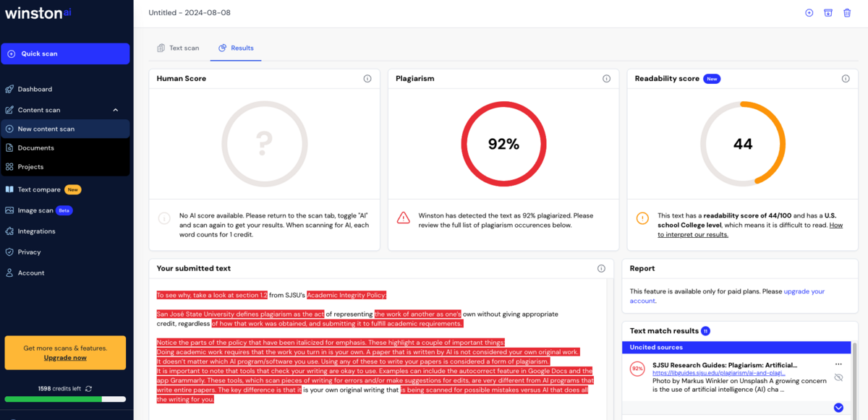Open Text compare in the sidebar

click(x=39, y=189)
